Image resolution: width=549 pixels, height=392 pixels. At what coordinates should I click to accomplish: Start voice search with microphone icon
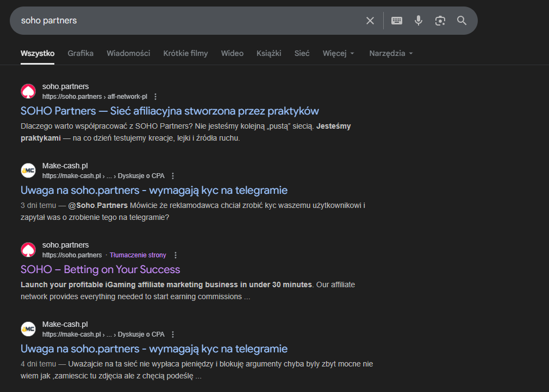pos(418,21)
